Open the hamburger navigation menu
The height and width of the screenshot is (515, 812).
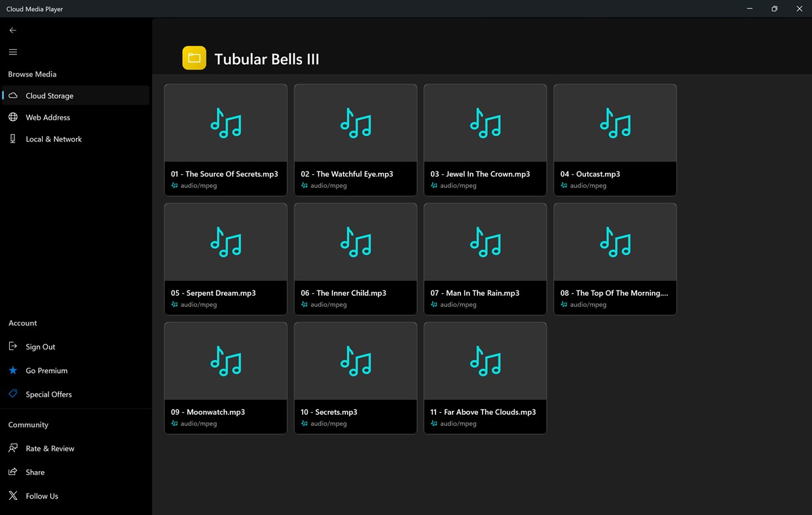[x=12, y=52]
